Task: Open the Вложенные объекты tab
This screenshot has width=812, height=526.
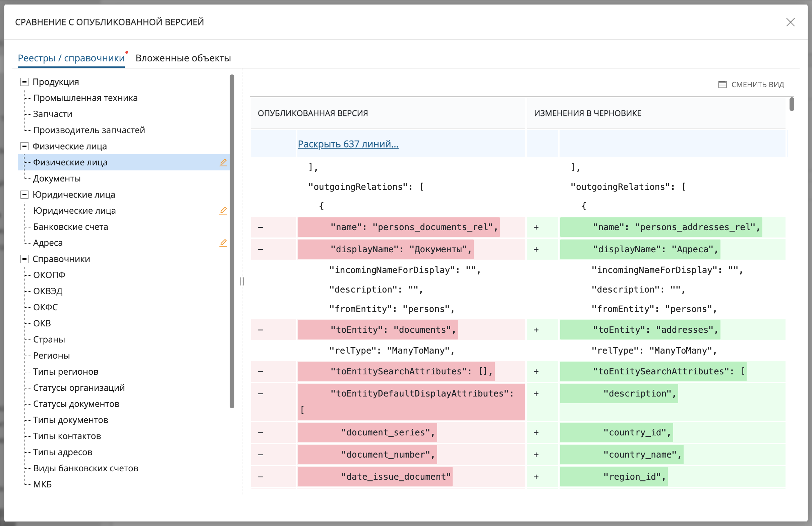Action: (x=183, y=58)
